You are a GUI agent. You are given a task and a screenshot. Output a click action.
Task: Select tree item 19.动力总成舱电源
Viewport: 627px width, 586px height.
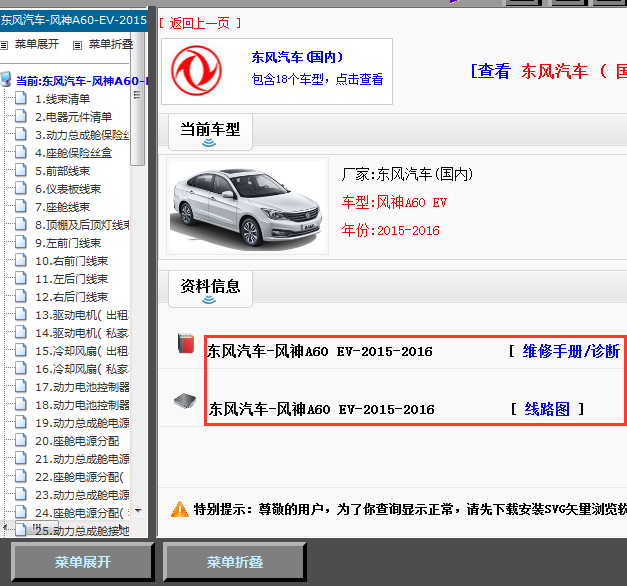82,423
